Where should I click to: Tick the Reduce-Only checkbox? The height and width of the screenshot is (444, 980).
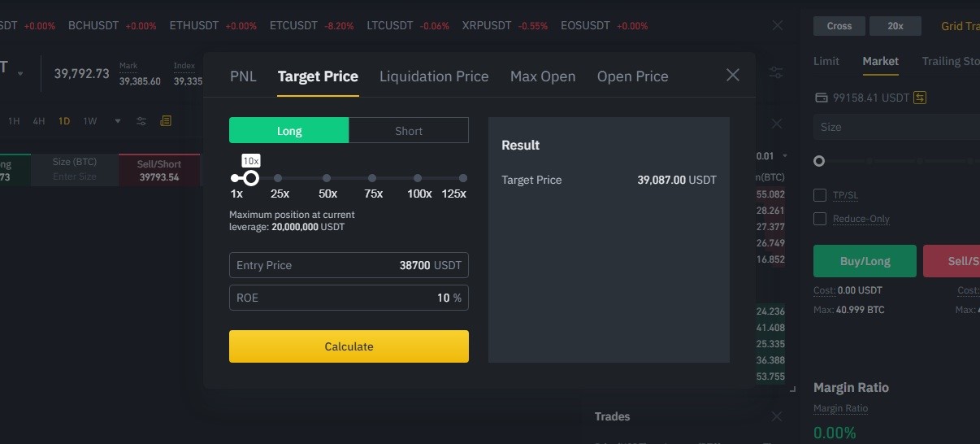click(820, 219)
